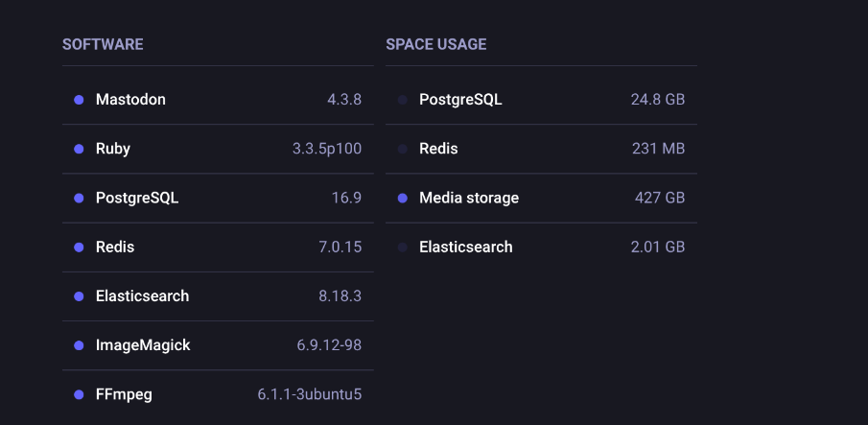Click the 24.8 GB PostgreSQL size value

[658, 100]
